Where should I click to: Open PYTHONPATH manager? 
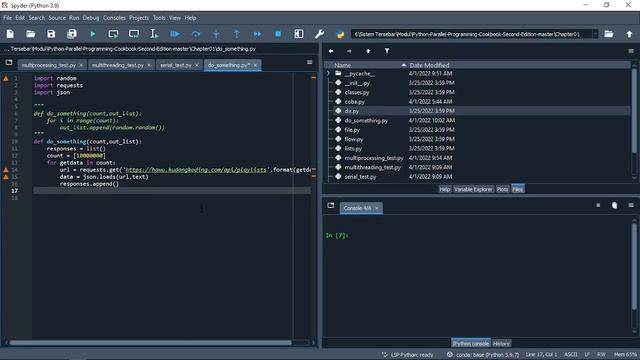[x=340, y=34]
